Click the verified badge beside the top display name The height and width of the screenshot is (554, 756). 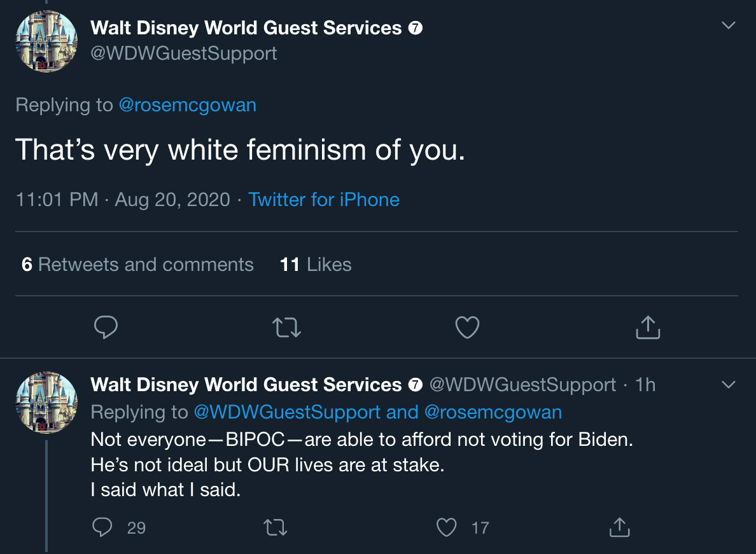(416, 29)
